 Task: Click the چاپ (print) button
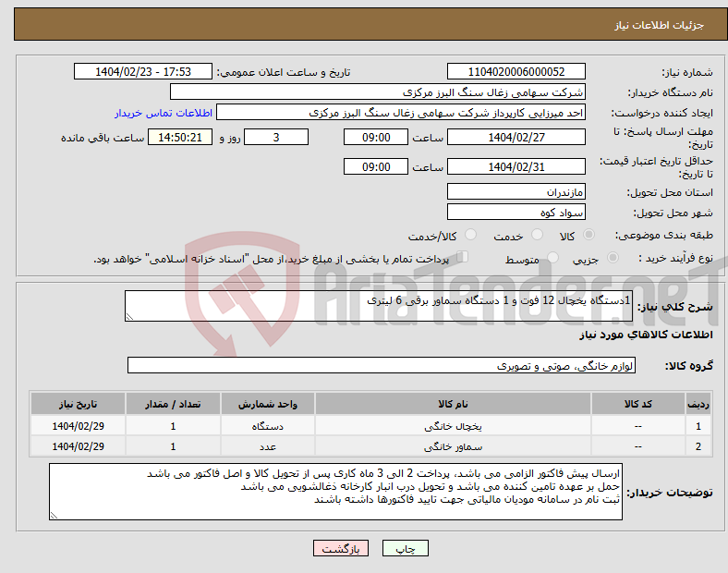click(405, 548)
